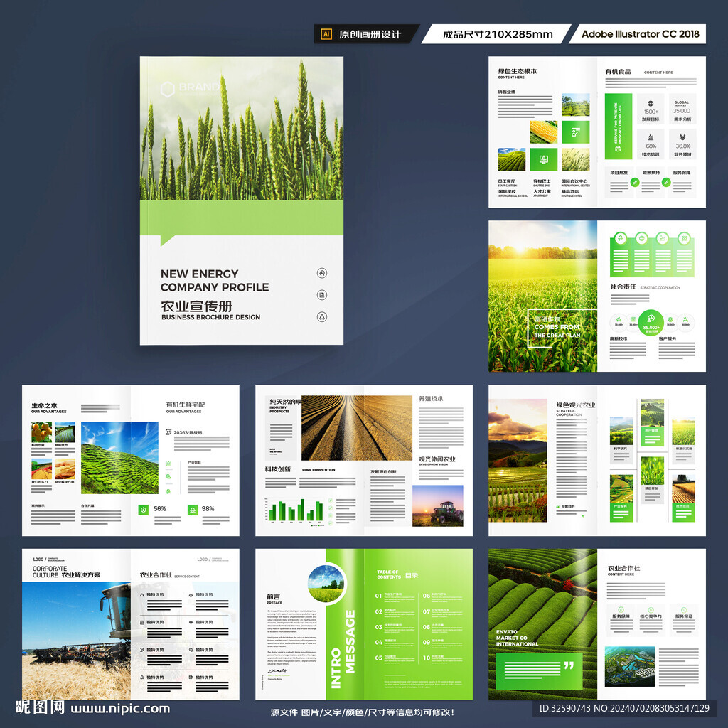
Task: Click the 68% 技术培训 tile
Action: click(x=651, y=144)
